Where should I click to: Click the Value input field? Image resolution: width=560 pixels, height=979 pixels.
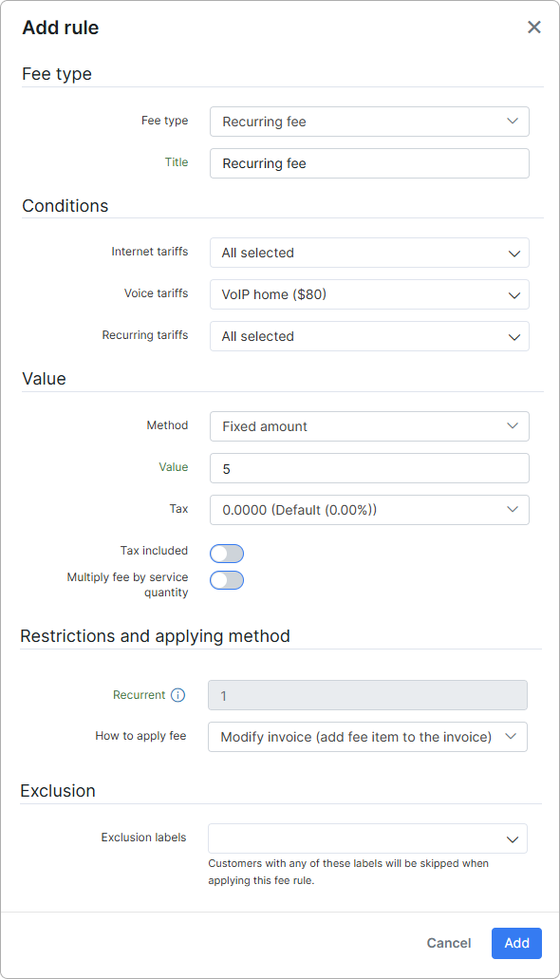pyautogui.click(x=369, y=468)
